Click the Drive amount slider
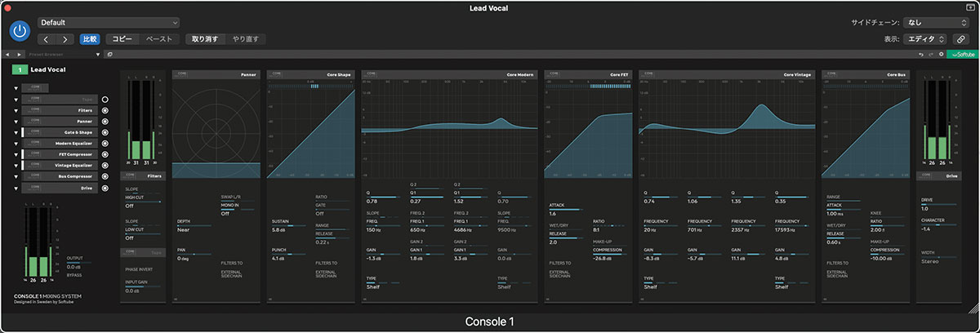This screenshot has height=333, width=980. (939, 202)
